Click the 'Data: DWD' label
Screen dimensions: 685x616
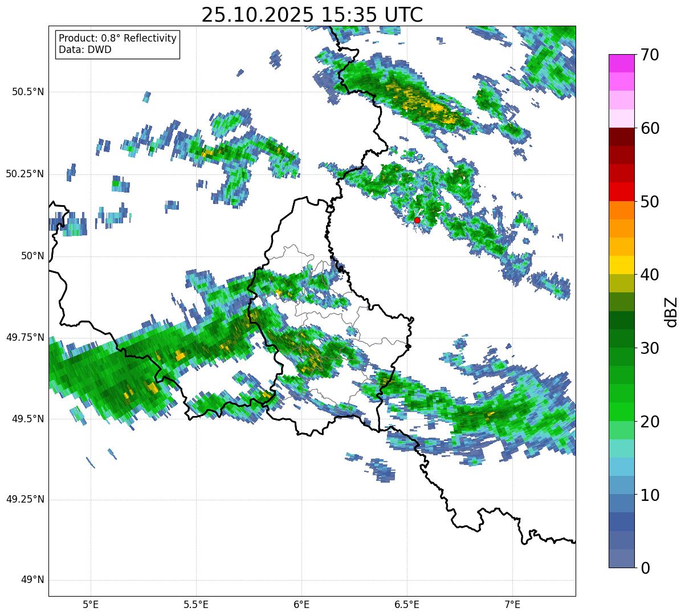(85, 50)
